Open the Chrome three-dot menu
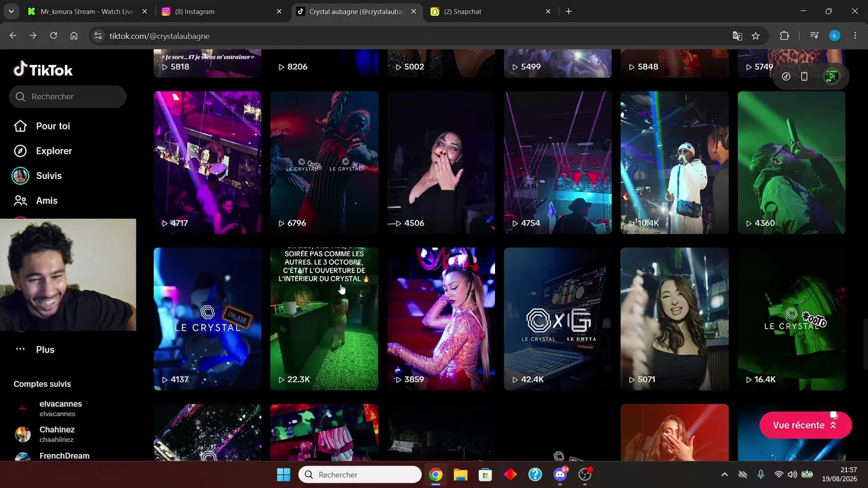 click(854, 36)
